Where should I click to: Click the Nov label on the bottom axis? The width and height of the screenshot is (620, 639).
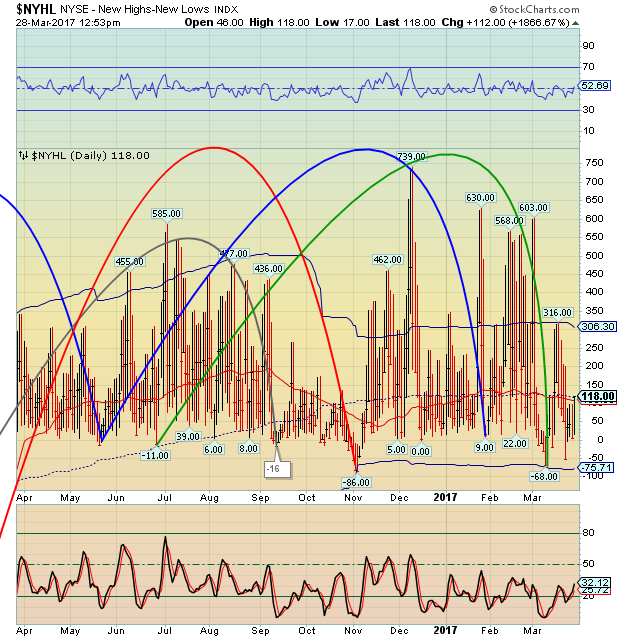pyautogui.click(x=352, y=630)
